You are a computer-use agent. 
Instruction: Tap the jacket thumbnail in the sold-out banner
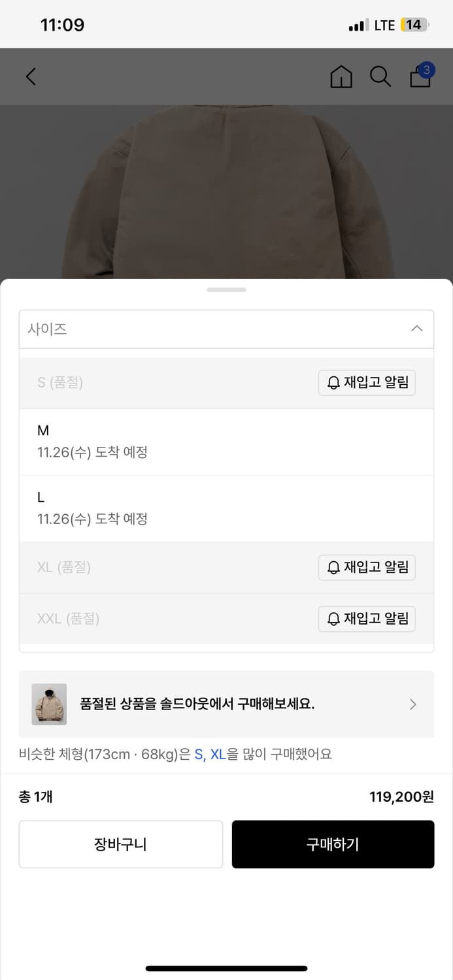click(x=48, y=704)
